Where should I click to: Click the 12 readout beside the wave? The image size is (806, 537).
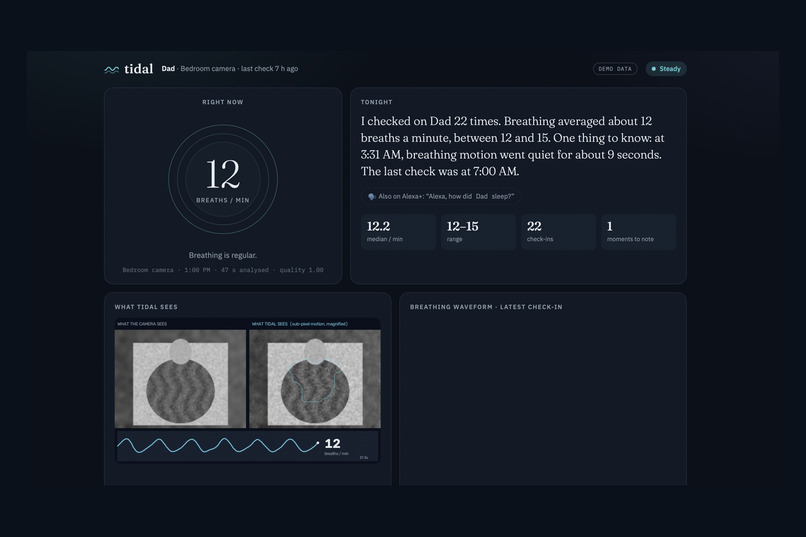pyautogui.click(x=333, y=443)
